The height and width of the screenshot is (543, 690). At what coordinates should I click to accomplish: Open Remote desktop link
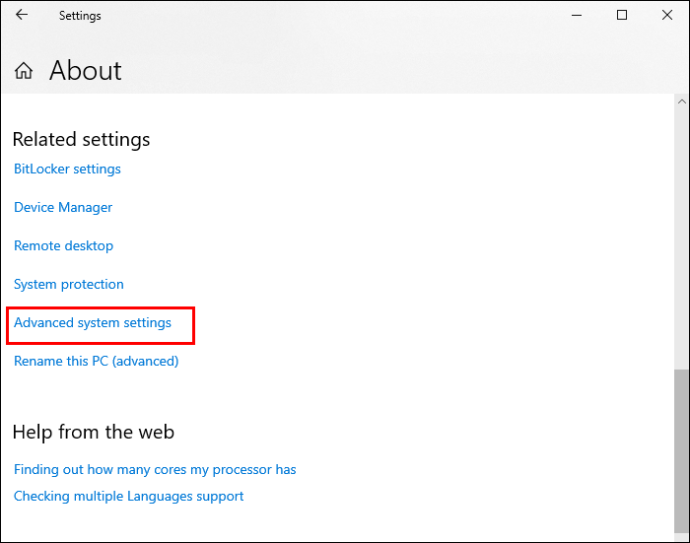coord(63,246)
